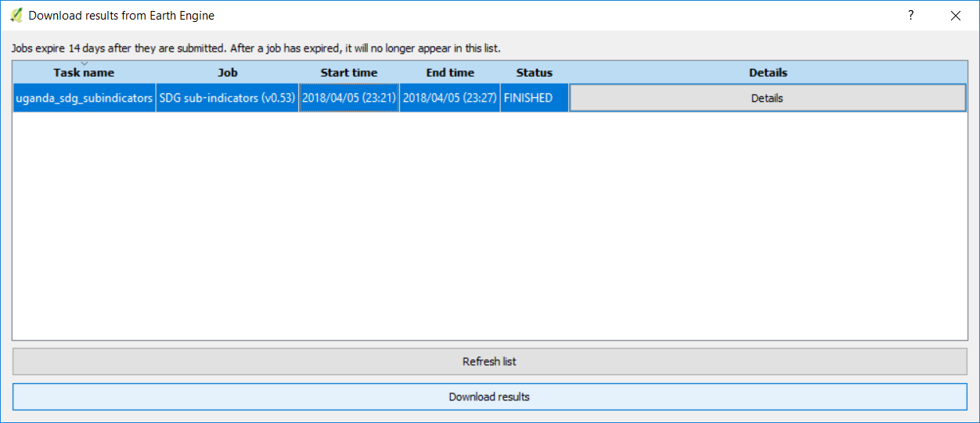This screenshot has height=423, width=980.
Task: Click the empty area below the job row
Action: [489, 227]
